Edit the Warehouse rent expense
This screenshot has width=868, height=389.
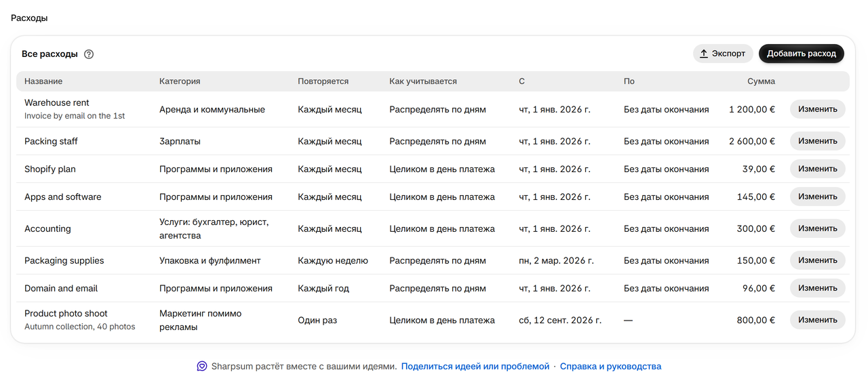[x=818, y=109]
